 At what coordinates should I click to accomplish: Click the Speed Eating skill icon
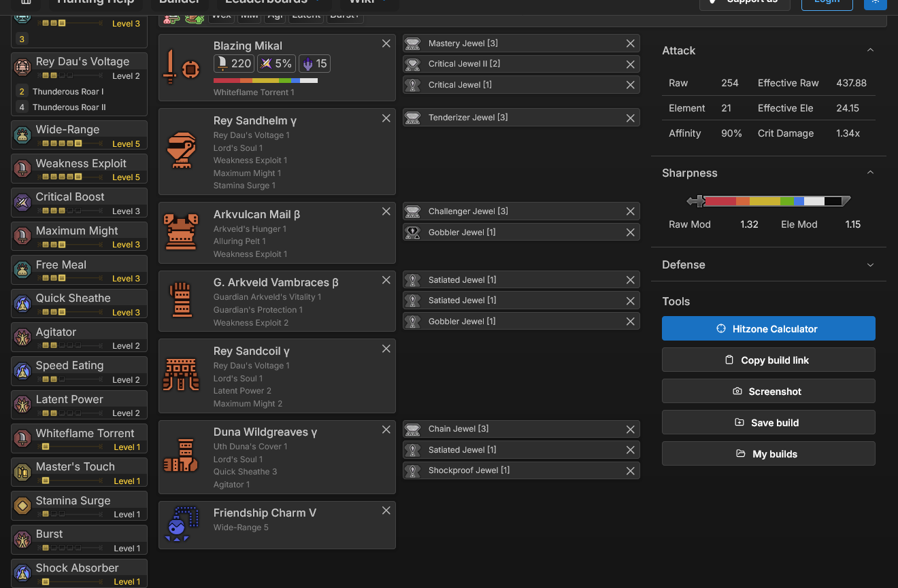[22, 371]
